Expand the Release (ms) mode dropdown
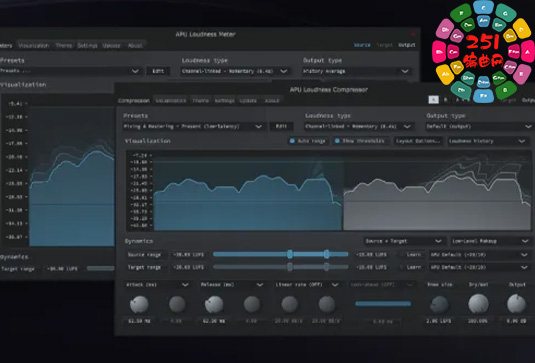The width and height of the screenshot is (535, 363). [232, 285]
